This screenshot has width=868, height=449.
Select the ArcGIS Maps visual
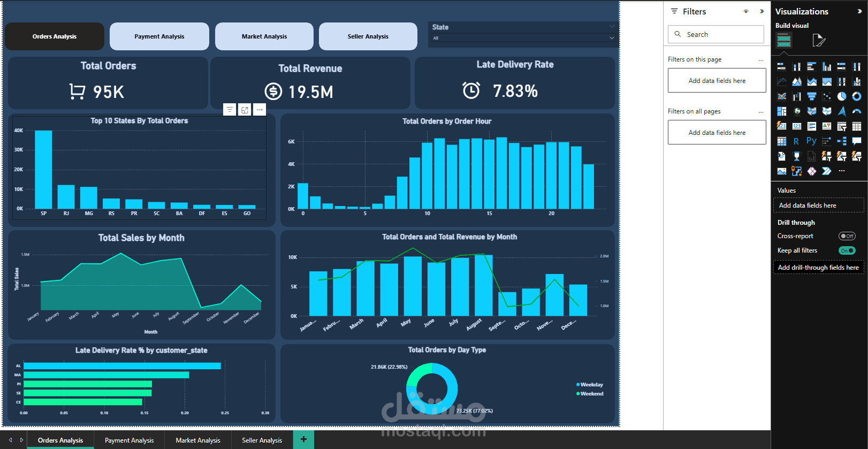[797, 171]
